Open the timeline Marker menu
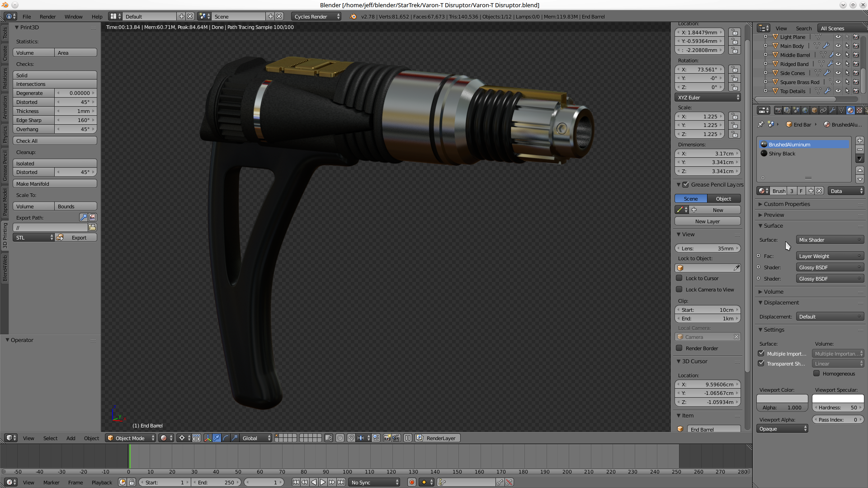The height and width of the screenshot is (488, 868). pyautogui.click(x=51, y=482)
